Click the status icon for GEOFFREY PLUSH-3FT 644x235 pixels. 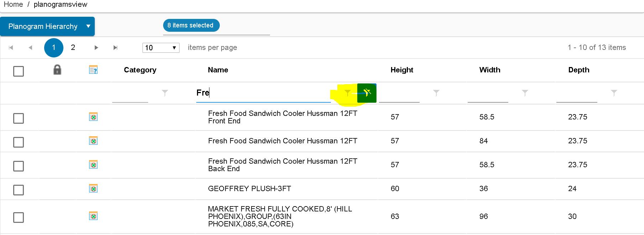tap(93, 189)
